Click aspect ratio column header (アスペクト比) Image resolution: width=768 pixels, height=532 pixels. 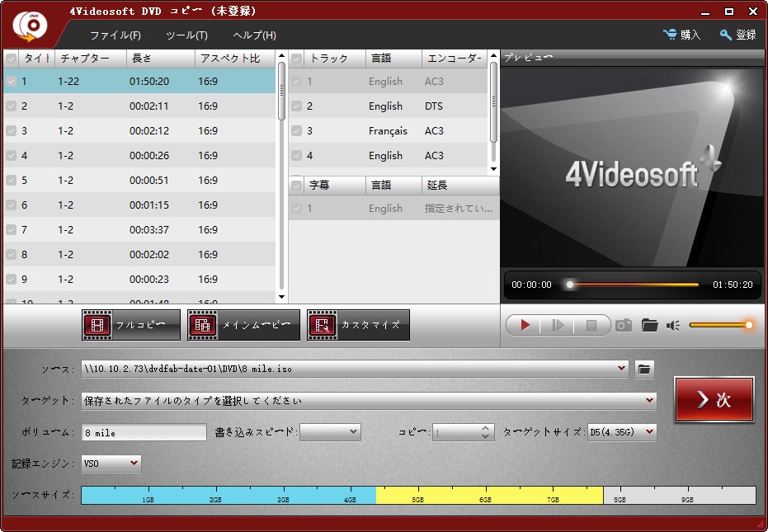coord(235,59)
